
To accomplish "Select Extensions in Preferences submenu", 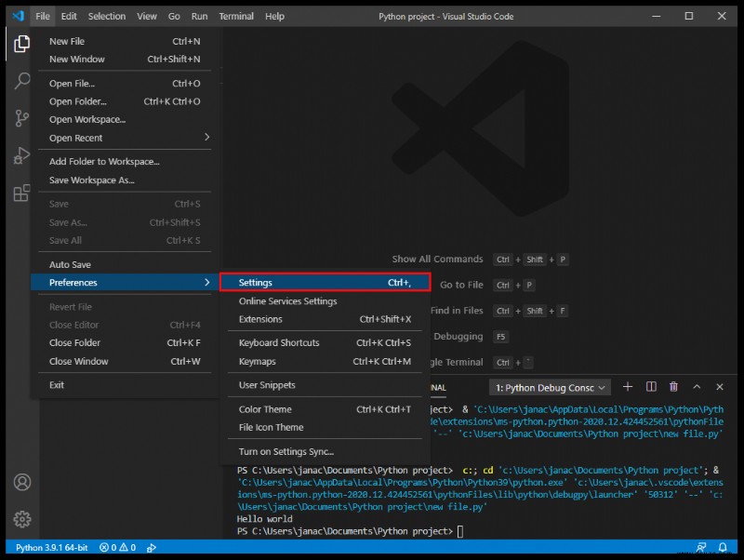I will [x=325, y=319].
